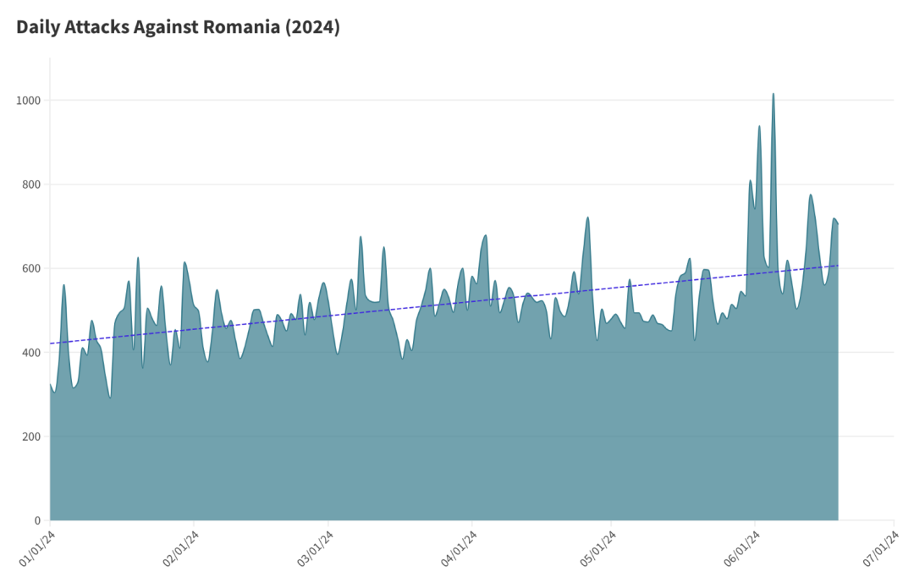Select the 05/01/24 x-axis date label

(x=597, y=548)
